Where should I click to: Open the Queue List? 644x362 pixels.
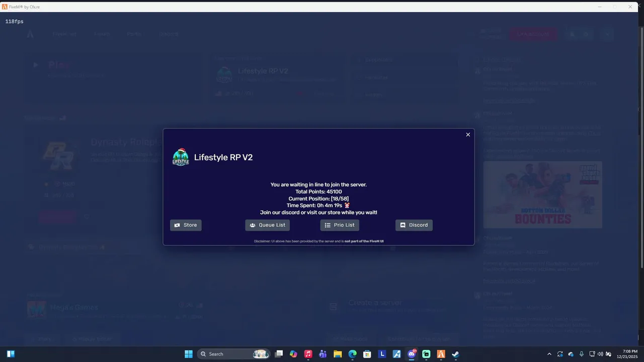(267, 225)
